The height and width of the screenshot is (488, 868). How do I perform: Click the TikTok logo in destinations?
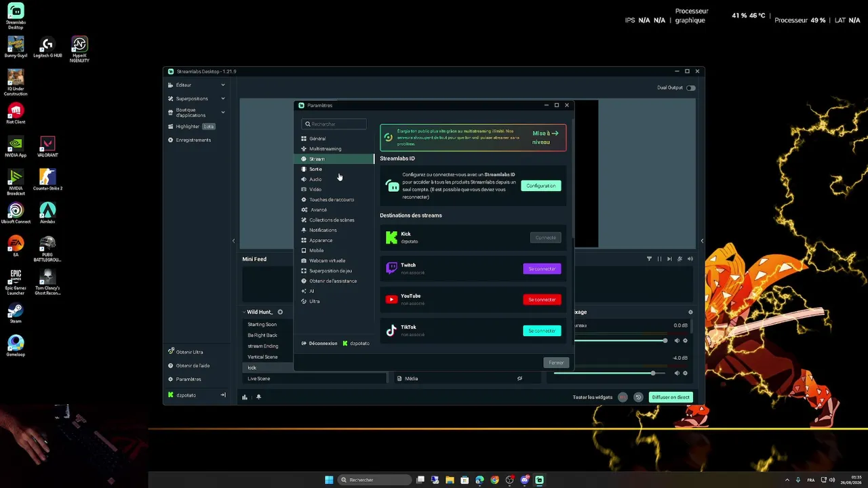point(391,331)
